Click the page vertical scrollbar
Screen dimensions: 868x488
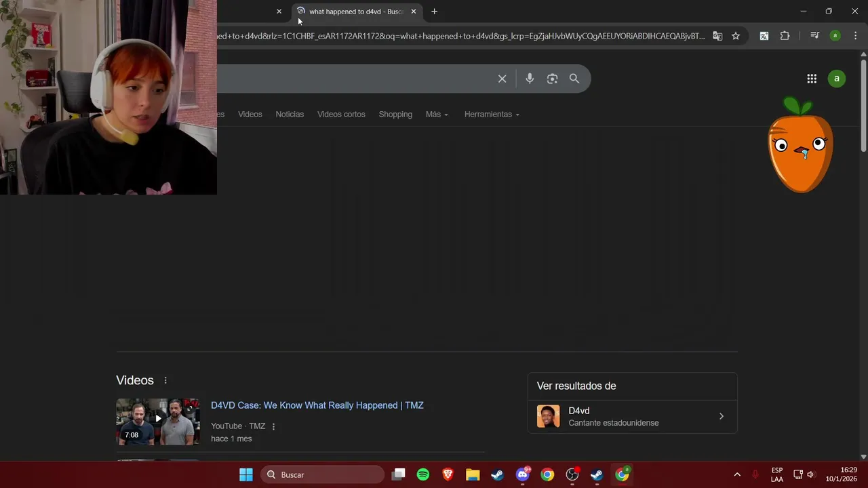[863, 105]
